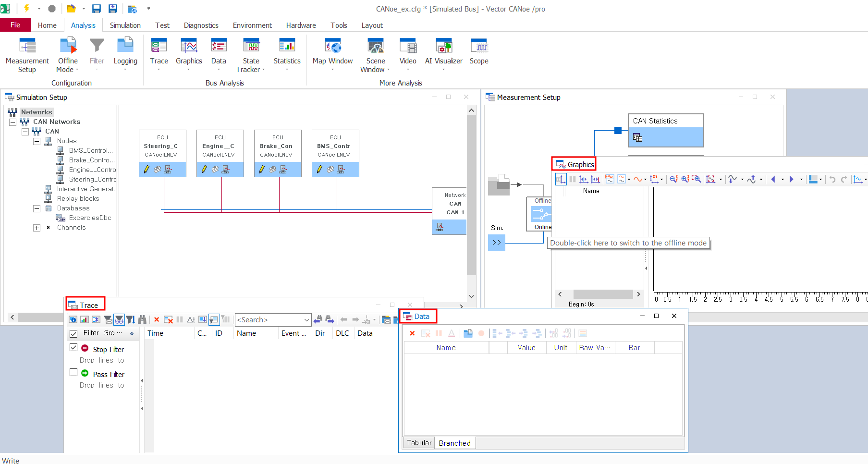The height and width of the screenshot is (464, 868).
Task: Switch to the Hardware ribbon tab
Action: (x=301, y=25)
